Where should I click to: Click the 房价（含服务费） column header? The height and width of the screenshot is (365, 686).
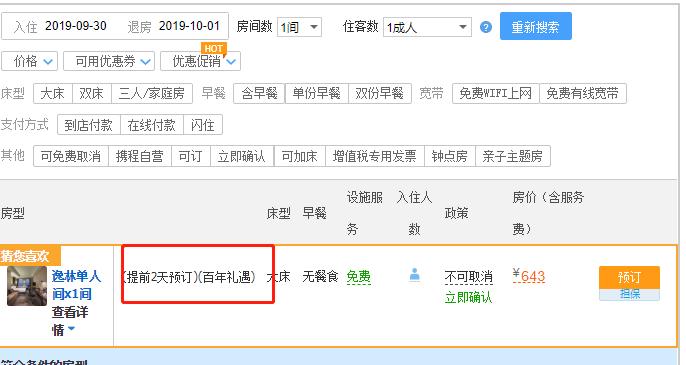(x=548, y=213)
